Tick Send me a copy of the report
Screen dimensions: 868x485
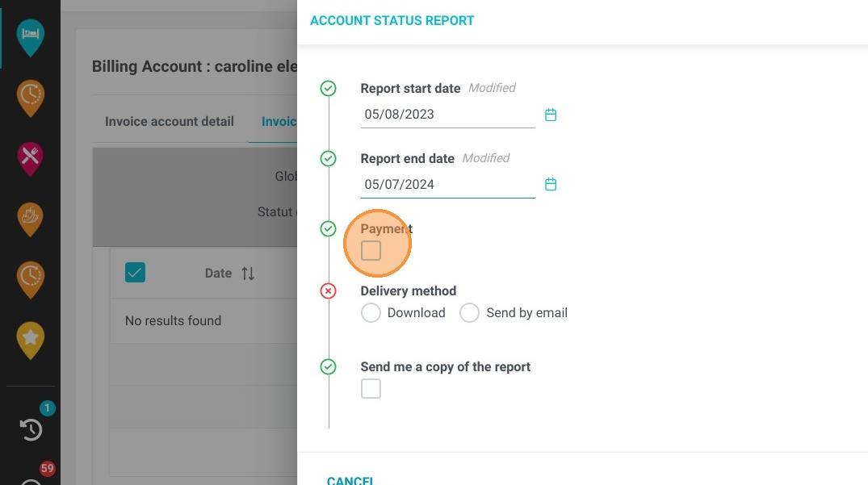[371, 388]
